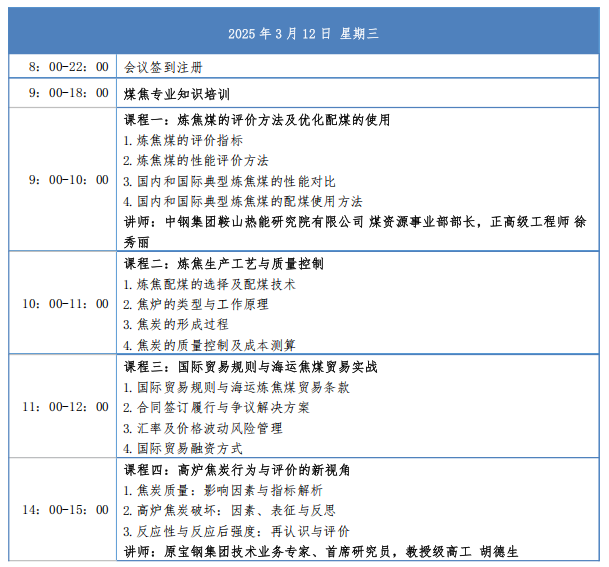Click the title '课程三：国际贸易规则与海运焦煤贸易实战'
Screen dimensions: 609x567
[x=251, y=367]
